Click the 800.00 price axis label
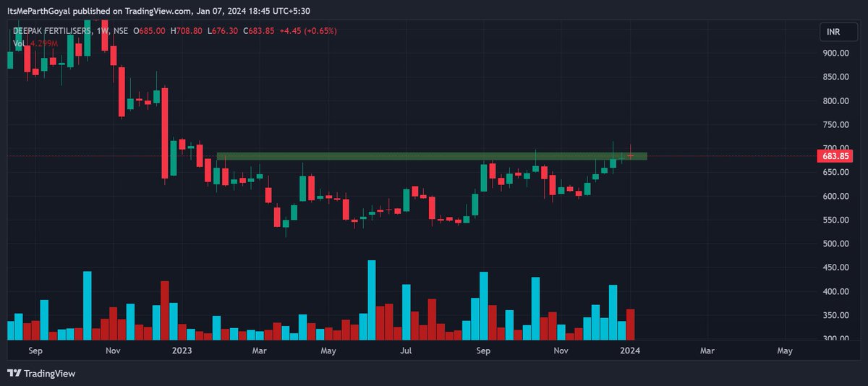This screenshot has width=868, height=386. (835, 100)
